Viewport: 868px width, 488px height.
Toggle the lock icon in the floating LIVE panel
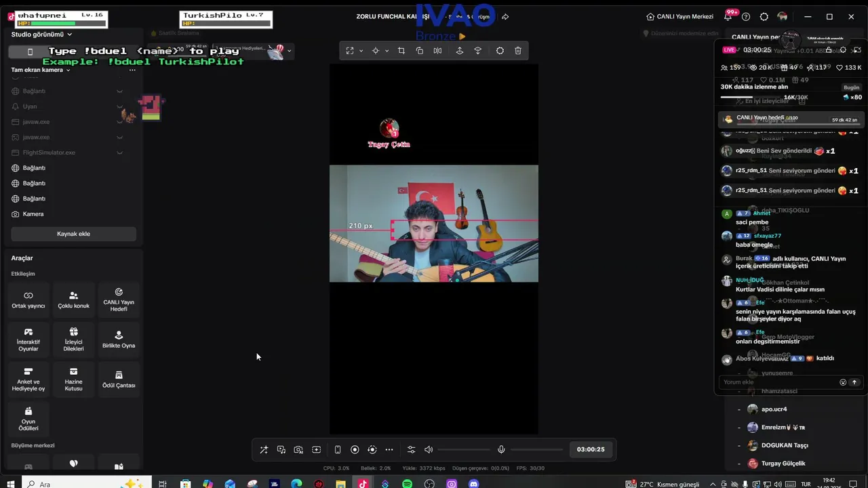coord(829,50)
